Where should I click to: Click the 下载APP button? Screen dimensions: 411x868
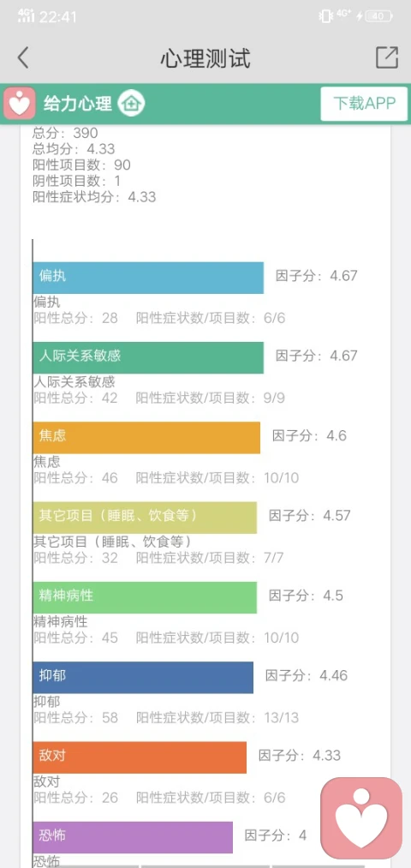pyautogui.click(x=364, y=104)
